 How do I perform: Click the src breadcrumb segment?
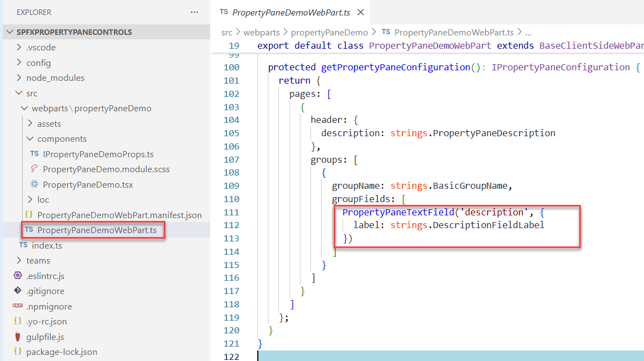click(227, 33)
